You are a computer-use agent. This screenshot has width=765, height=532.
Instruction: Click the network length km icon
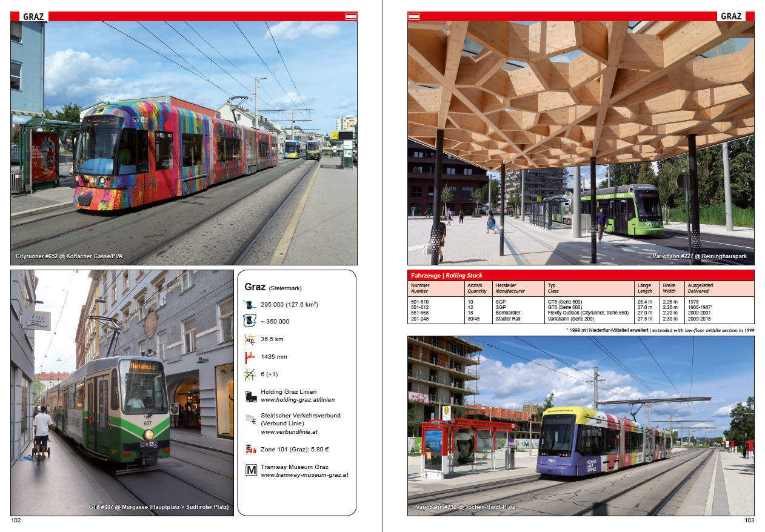(250, 340)
